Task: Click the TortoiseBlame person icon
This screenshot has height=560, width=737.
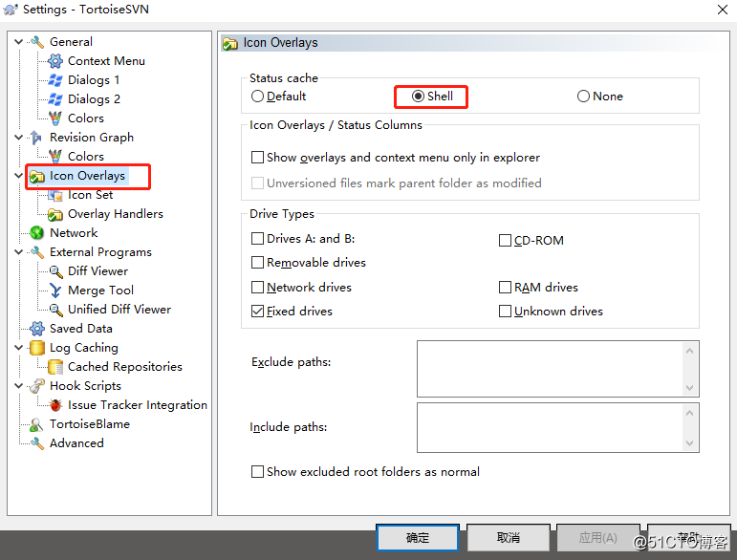Action: coord(36,424)
